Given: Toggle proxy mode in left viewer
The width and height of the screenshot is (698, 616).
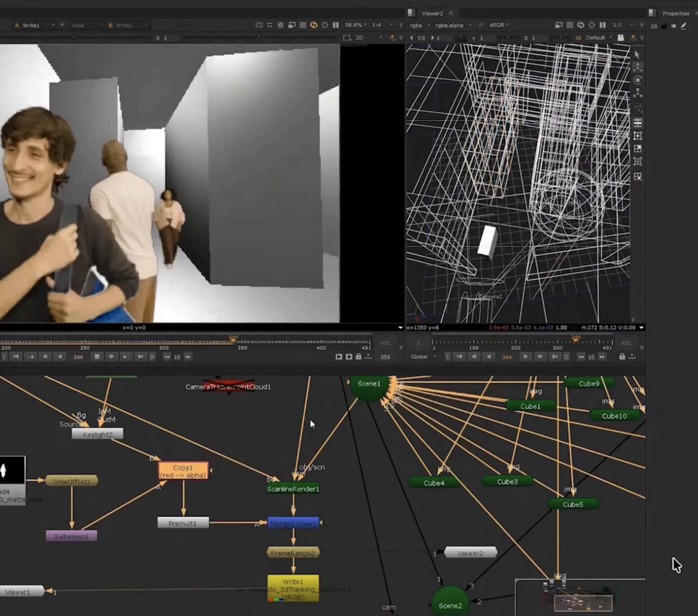Looking at the screenshot, I should (292, 25).
